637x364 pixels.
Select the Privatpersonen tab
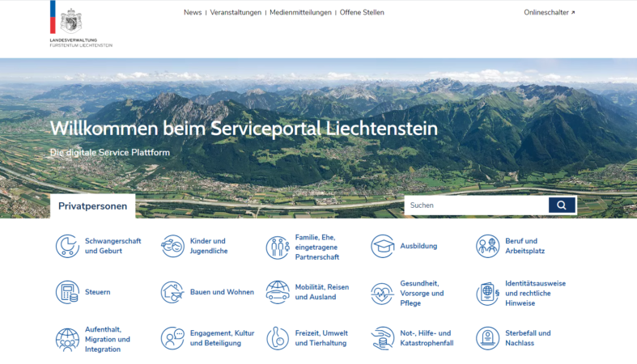[92, 206]
